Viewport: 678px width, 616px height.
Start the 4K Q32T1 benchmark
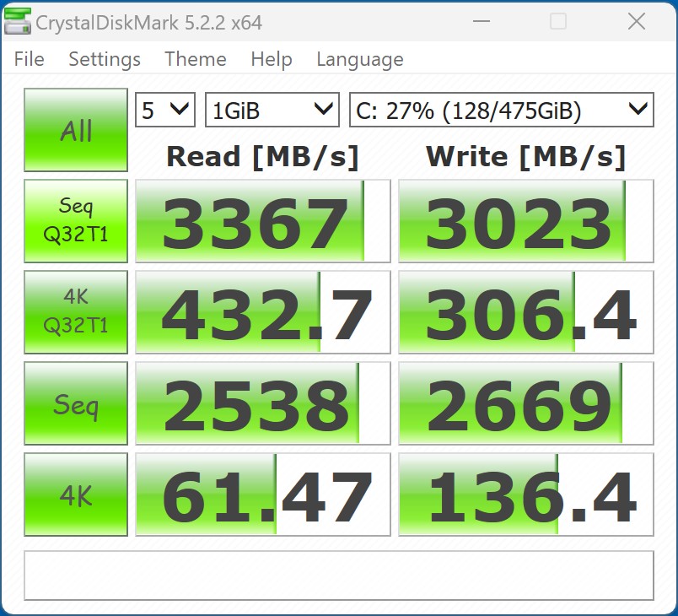pos(76,312)
